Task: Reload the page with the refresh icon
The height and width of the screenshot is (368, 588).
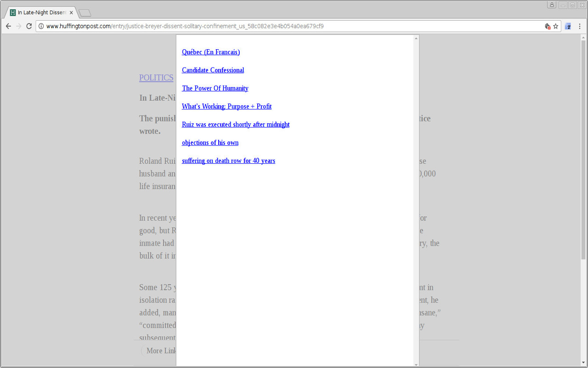Action: pyautogui.click(x=29, y=26)
